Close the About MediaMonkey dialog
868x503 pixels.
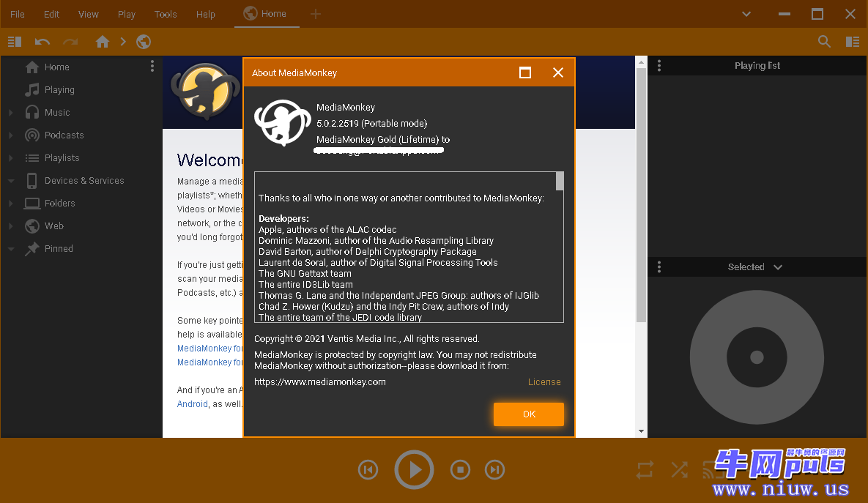click(558, 72)
